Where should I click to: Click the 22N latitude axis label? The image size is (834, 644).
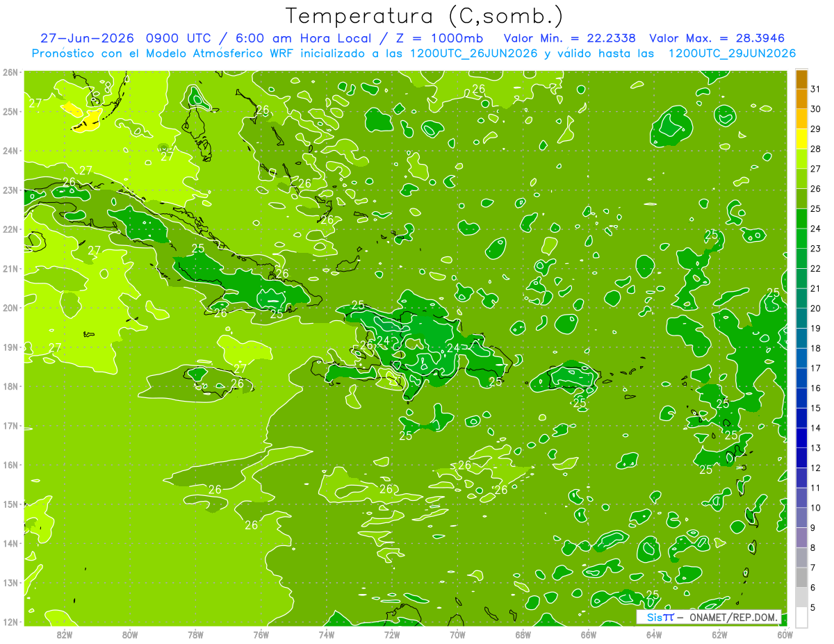click(x=10, y=229)
